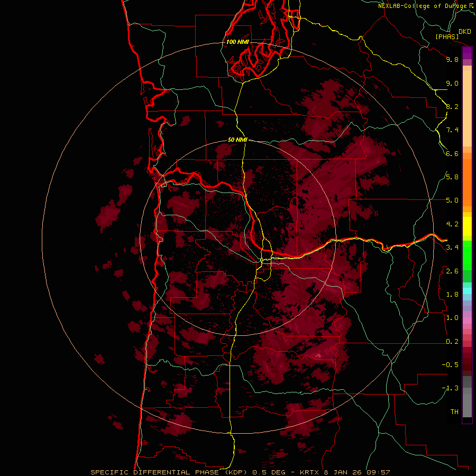Click the 3.4 value on the color scale
This screenshot has width=476, height=476.
[452, 248]
